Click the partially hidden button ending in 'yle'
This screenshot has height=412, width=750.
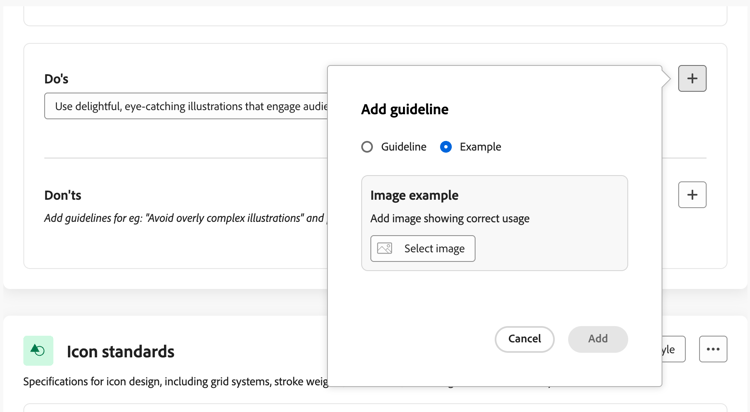pyautogui.click(x=672, y=349)
